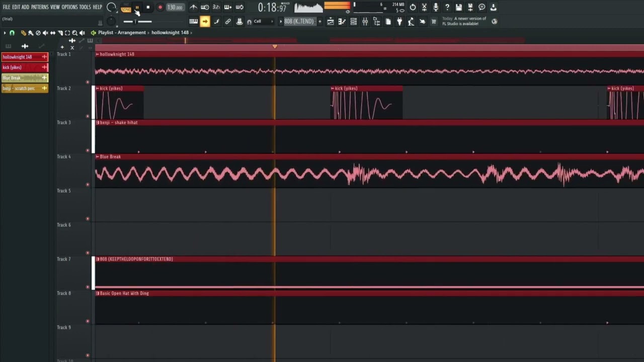Click the save new version icon

(x=470, y=8)
